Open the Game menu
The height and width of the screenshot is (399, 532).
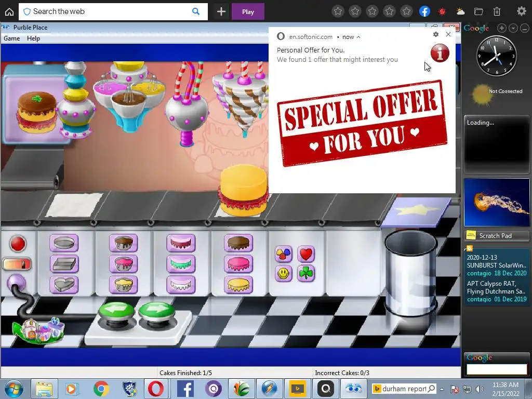(11, 38)
